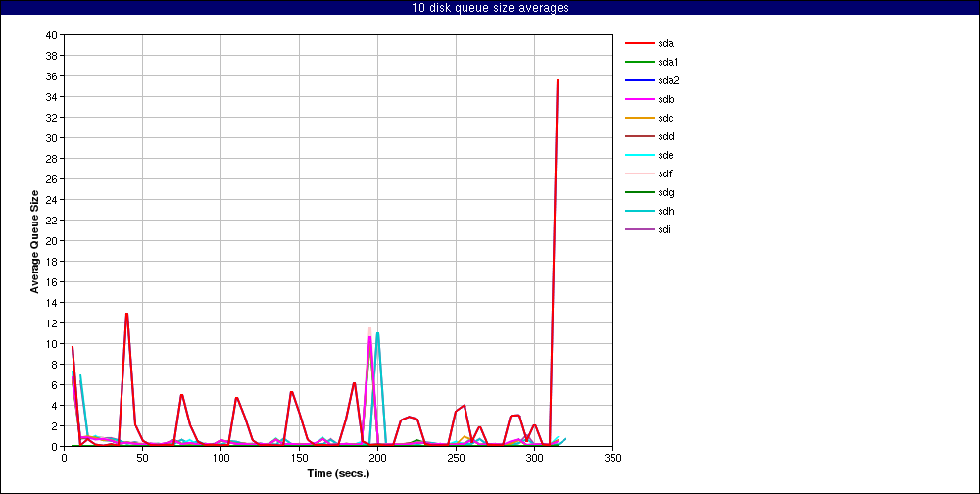This screenshot has height=494, width=980.
Task: Click the 150 tick label on time axis
Action: [x=299, y=458]
